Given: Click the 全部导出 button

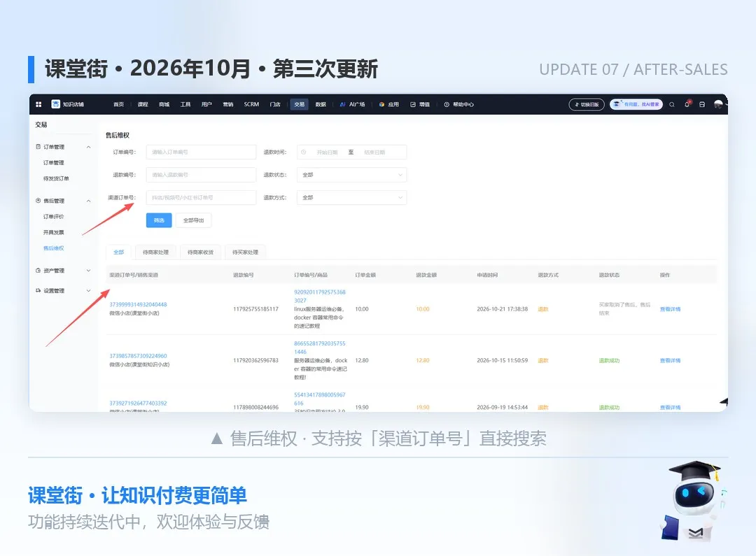Looking at the screenshot, I should (x=193, y=220).
